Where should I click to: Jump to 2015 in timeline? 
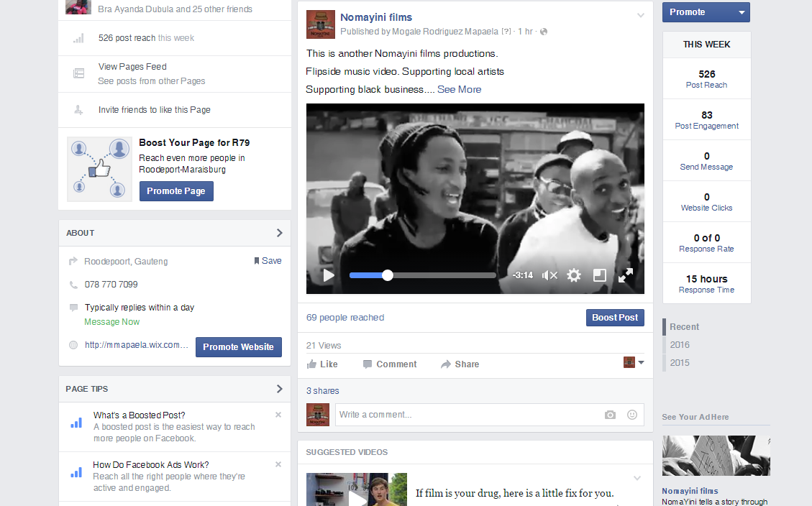pos(680,363)
